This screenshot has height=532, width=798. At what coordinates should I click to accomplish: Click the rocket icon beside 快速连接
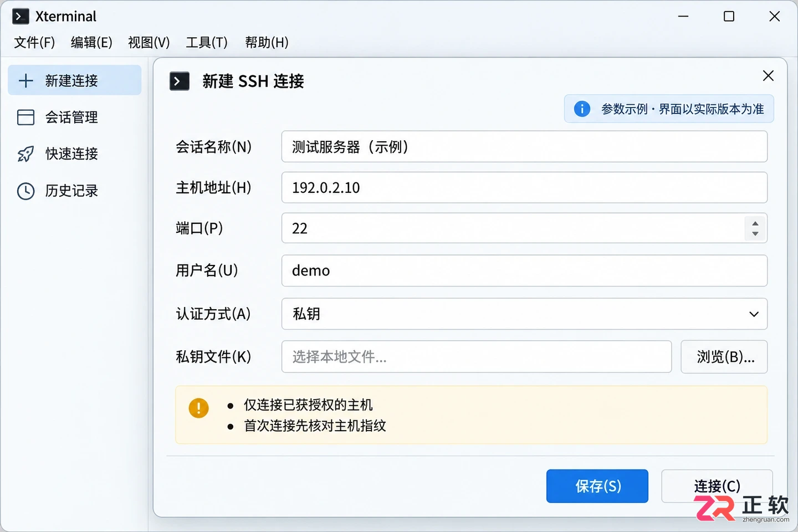point(26,154)
